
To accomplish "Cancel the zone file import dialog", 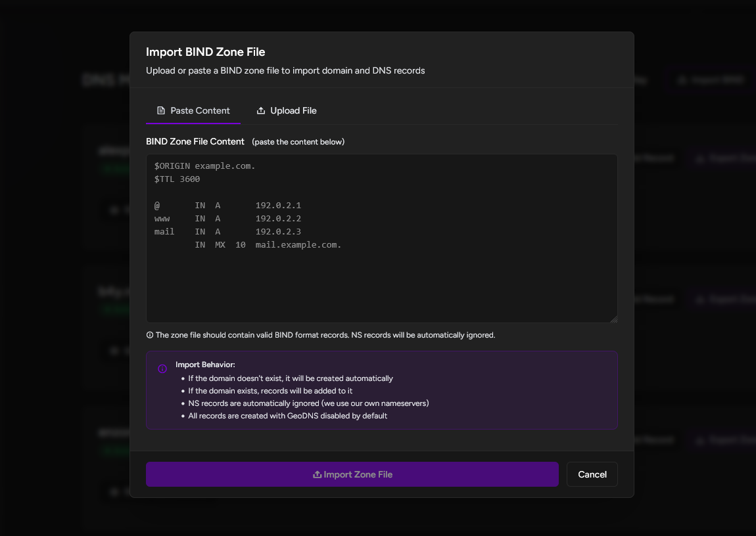I will click(592, 474).
